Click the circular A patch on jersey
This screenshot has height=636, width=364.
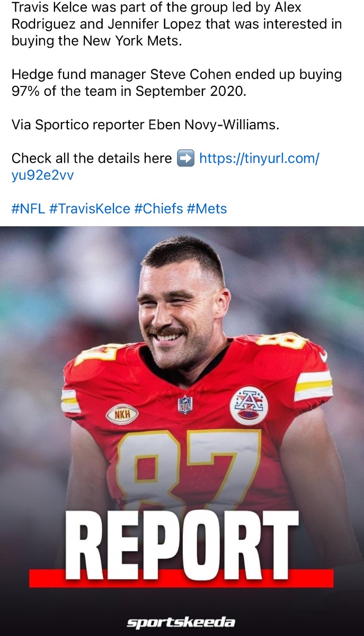coord(248,405)
